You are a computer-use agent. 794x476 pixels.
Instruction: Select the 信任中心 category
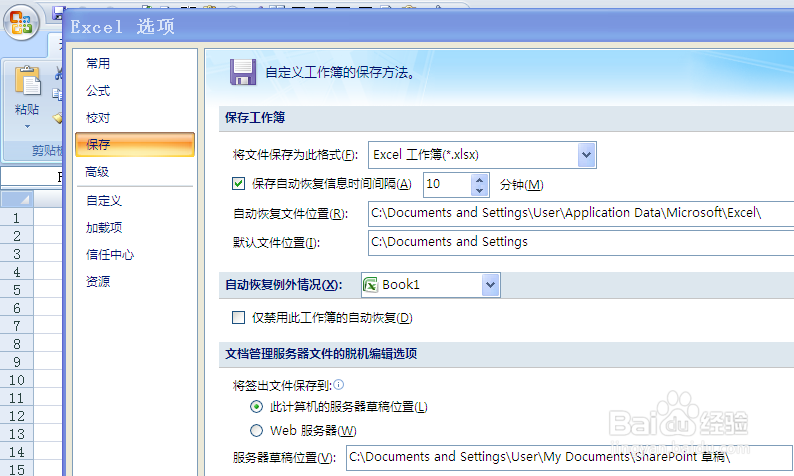(110, 254)
